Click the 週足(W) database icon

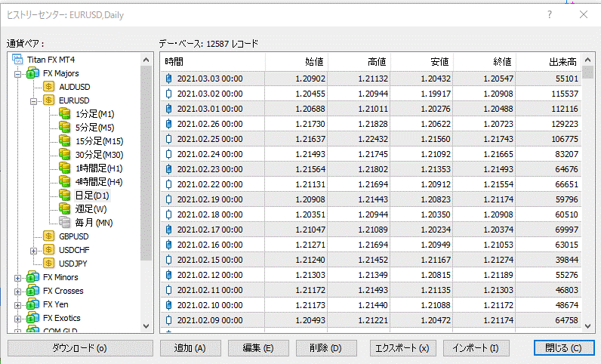point(65,208)
